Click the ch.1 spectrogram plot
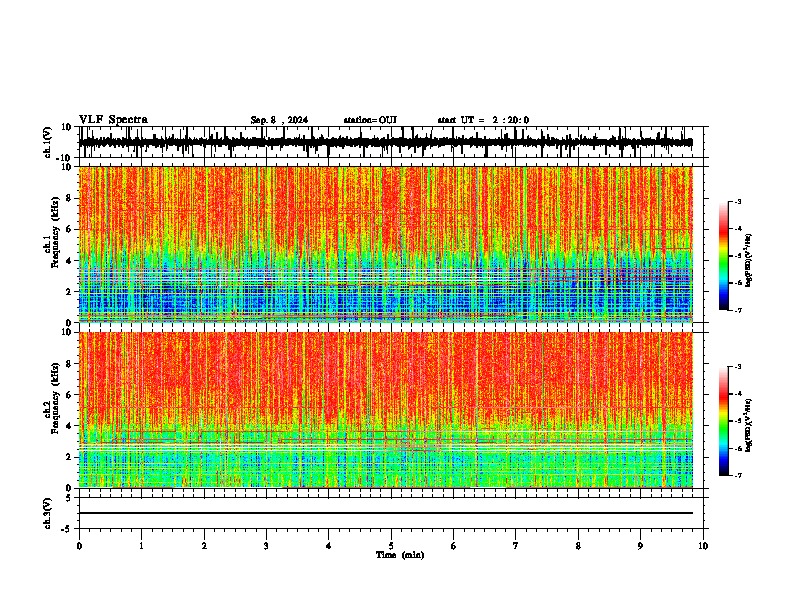 click(x=385, y=244)
